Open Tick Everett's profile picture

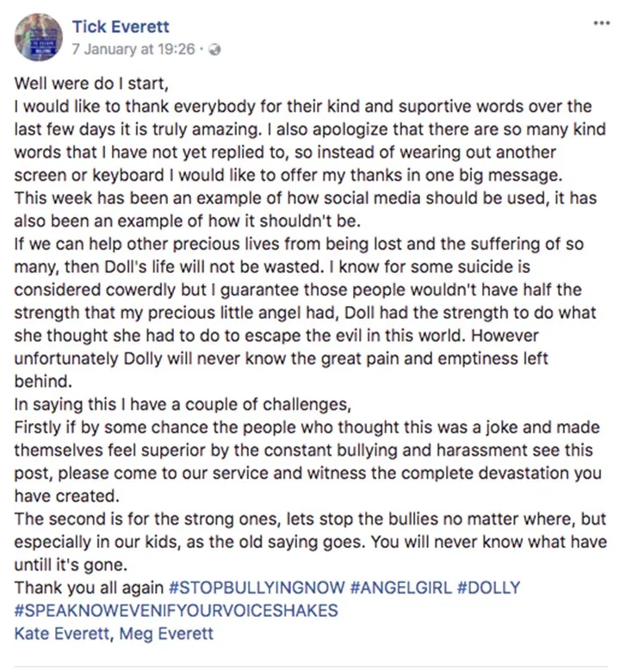coord(39,37)
